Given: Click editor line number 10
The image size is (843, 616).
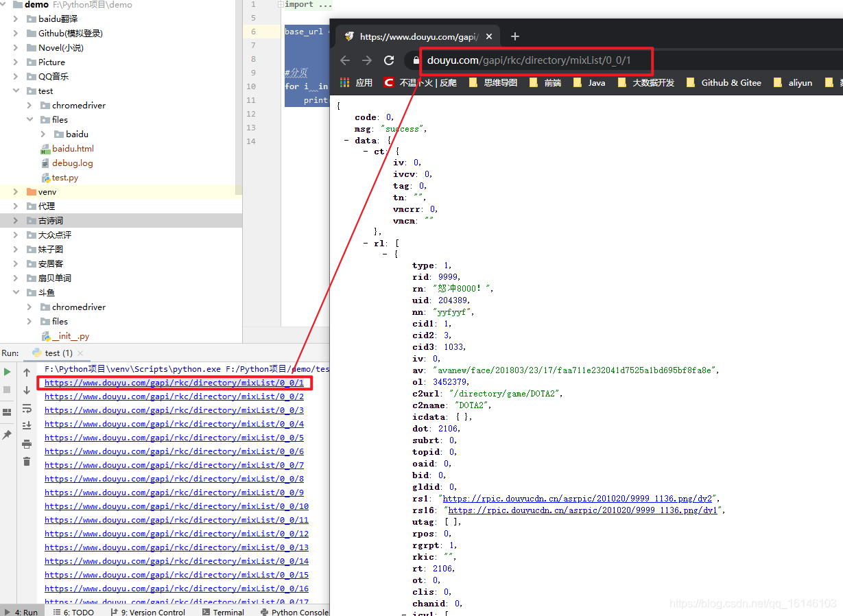Looking at the screenshot, I should (251, 86).
